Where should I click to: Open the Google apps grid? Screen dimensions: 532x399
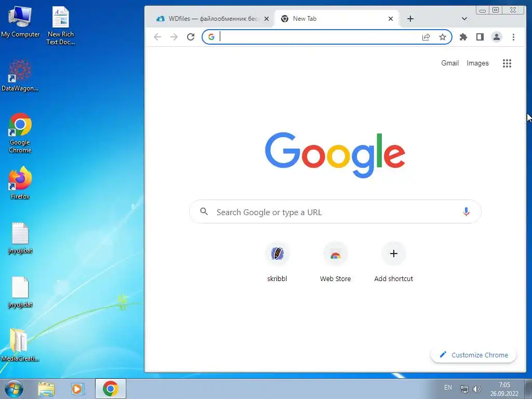[507, 63]
